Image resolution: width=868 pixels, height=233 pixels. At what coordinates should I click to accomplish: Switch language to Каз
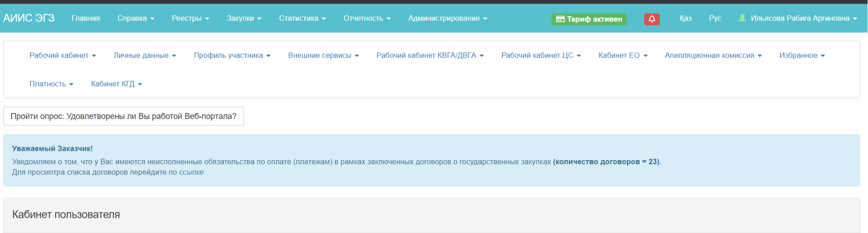click(x=685, y=18)
